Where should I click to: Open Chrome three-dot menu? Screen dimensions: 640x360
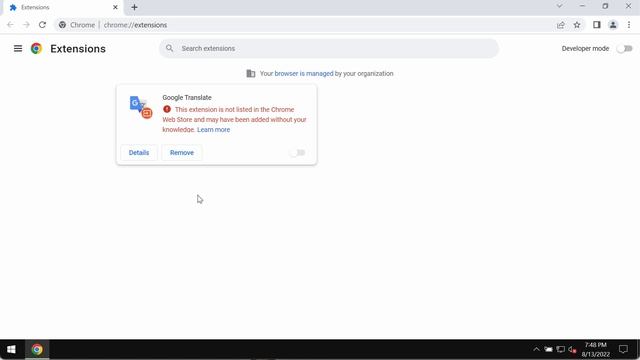629,25
